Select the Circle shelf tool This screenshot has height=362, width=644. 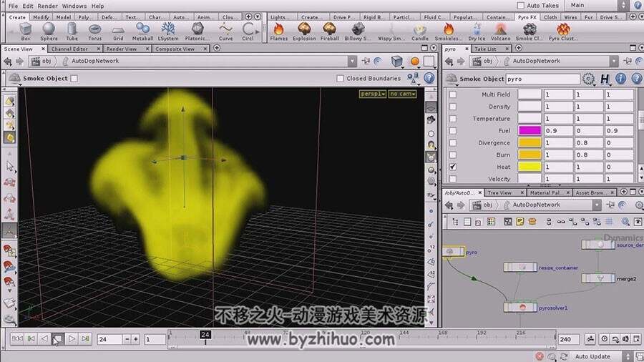[248, 31]
